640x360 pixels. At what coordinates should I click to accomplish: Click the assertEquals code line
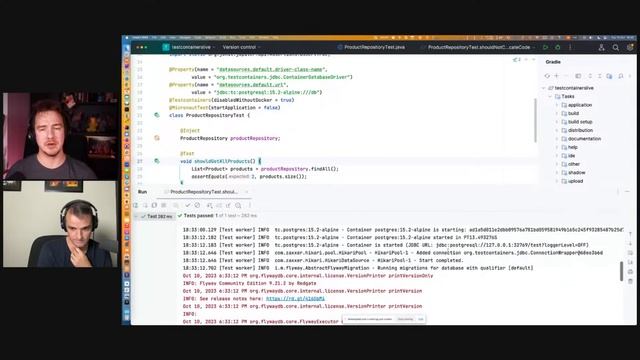249,177
